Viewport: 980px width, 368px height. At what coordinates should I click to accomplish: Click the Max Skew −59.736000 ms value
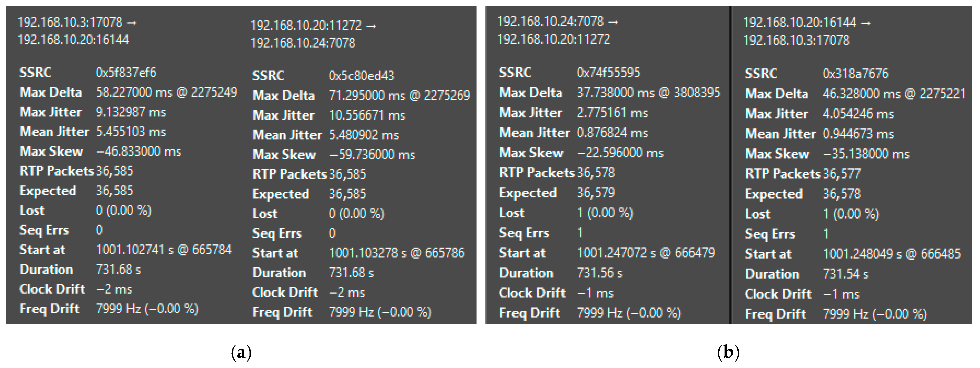pos(372,155)
